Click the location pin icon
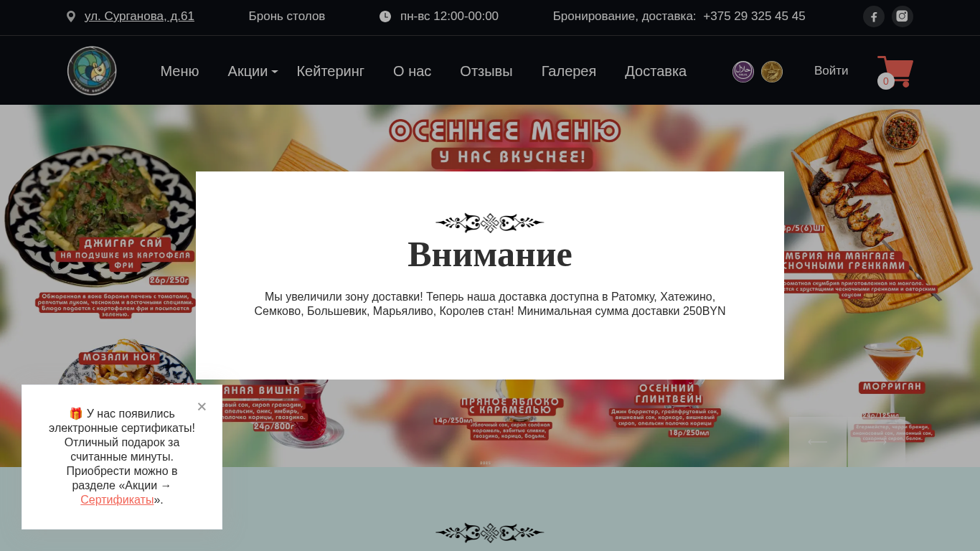Viewport: 980px width, 551px height. coord(71,17)
